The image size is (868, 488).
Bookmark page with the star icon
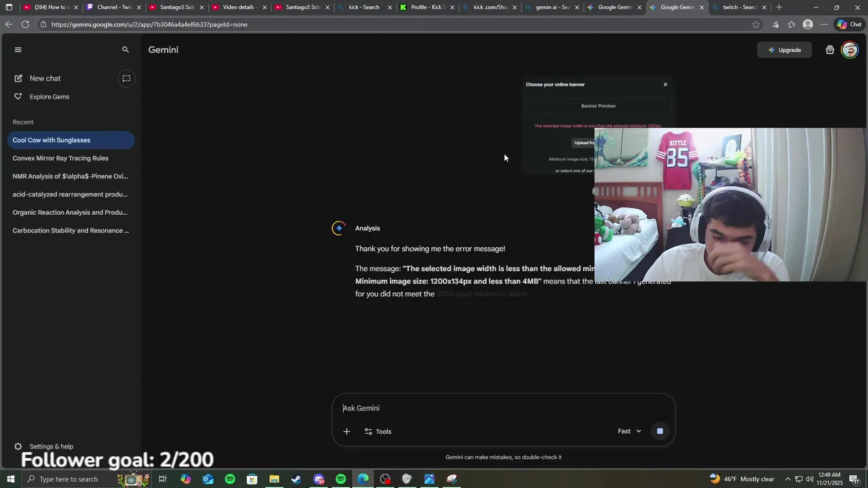click(756, 24)
